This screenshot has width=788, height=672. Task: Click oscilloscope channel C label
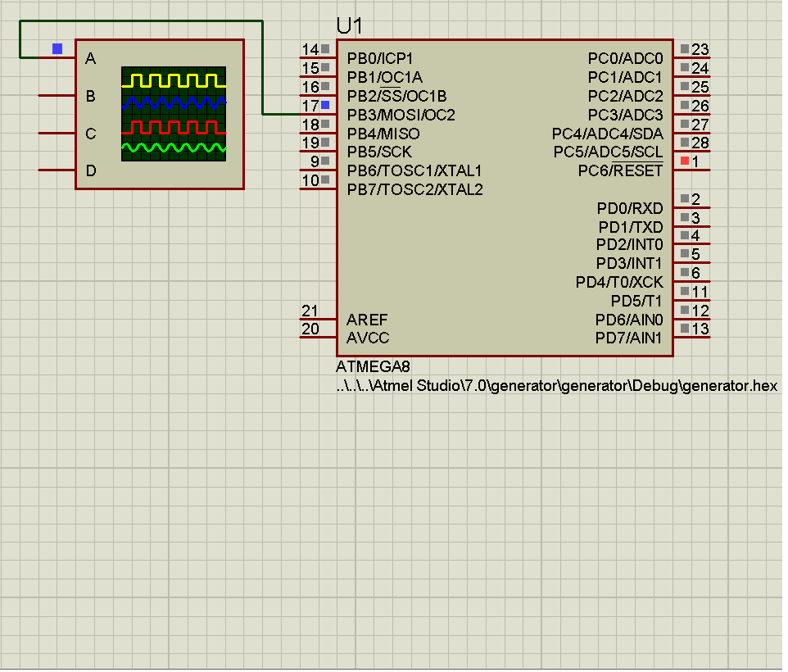[x=90, y=134]
